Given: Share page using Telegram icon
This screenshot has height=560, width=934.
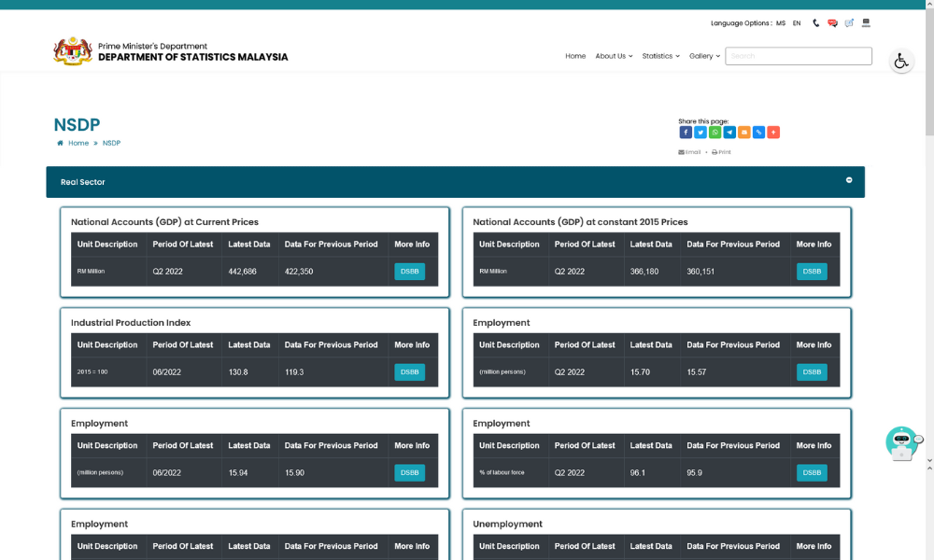Looking at the screenshot, I should (x=729, y=133).
